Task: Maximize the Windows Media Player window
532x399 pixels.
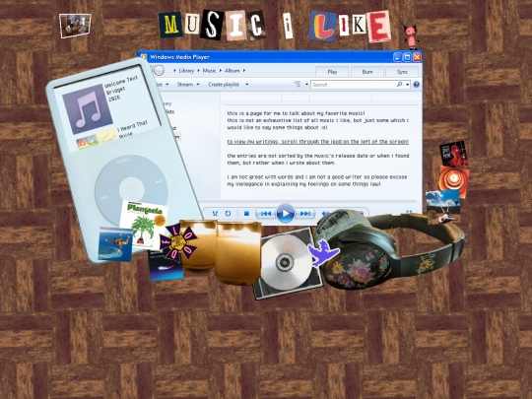Action: pyautogui.click(x=408, y=57)
